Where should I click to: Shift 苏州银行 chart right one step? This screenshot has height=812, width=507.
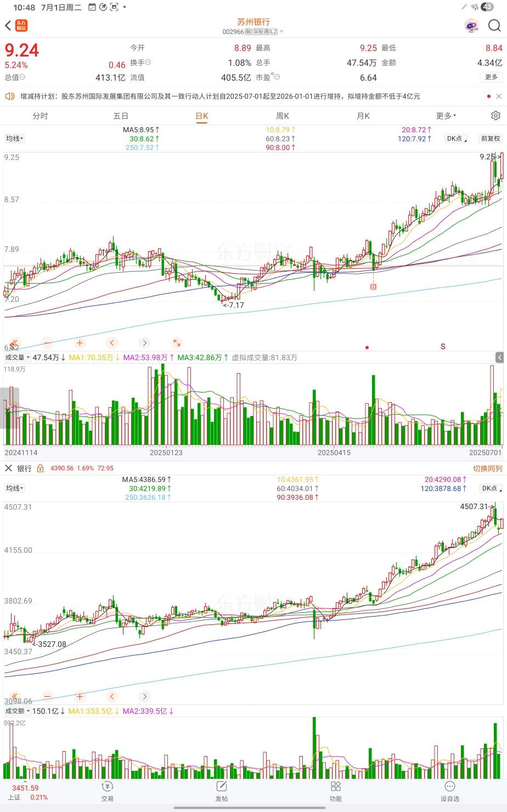point(144,343)
